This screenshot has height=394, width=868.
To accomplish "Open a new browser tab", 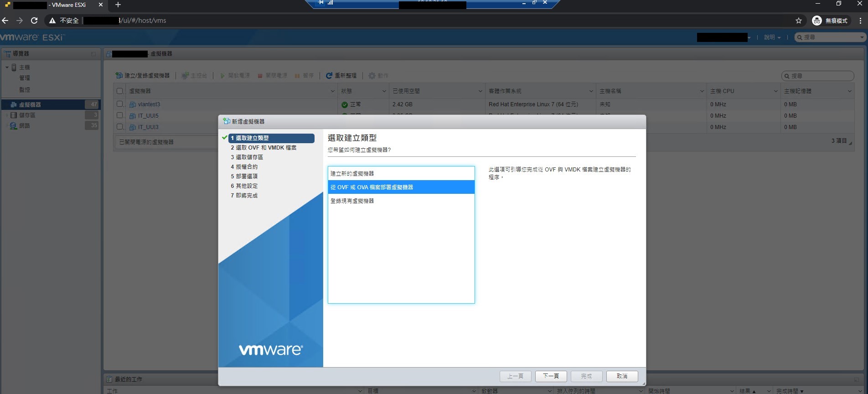I will [118, 5].
